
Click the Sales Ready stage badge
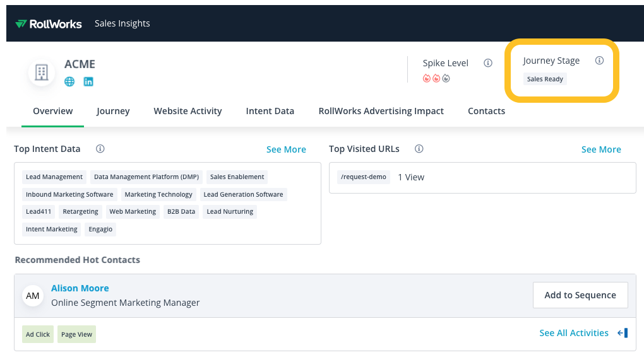click(545, 79)
